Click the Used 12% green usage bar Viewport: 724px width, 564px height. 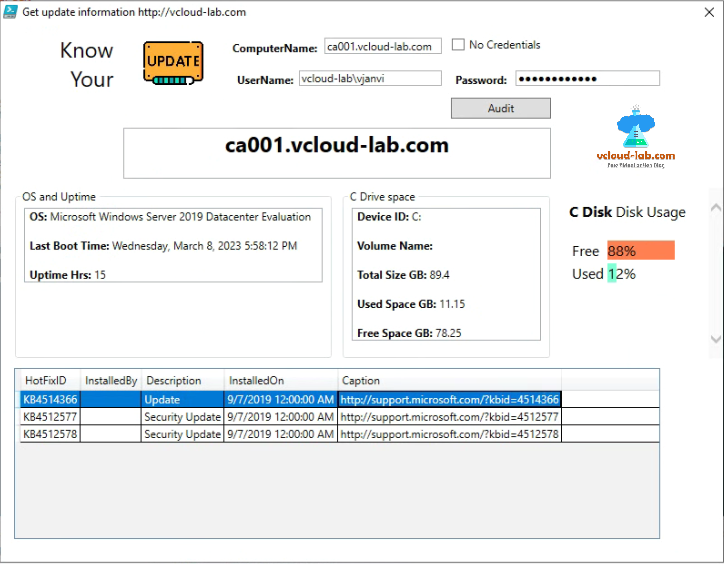click(612, 273)
